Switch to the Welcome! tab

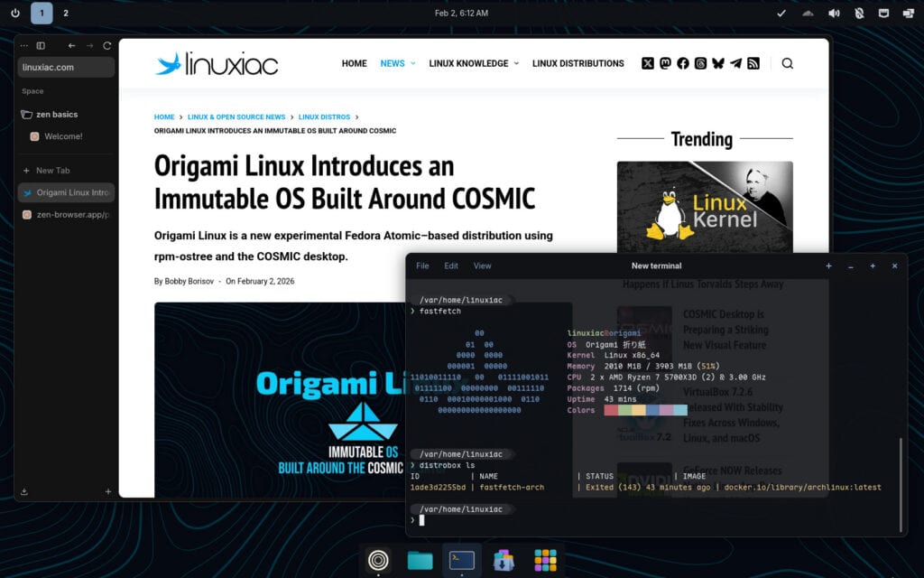pos(62,136)
